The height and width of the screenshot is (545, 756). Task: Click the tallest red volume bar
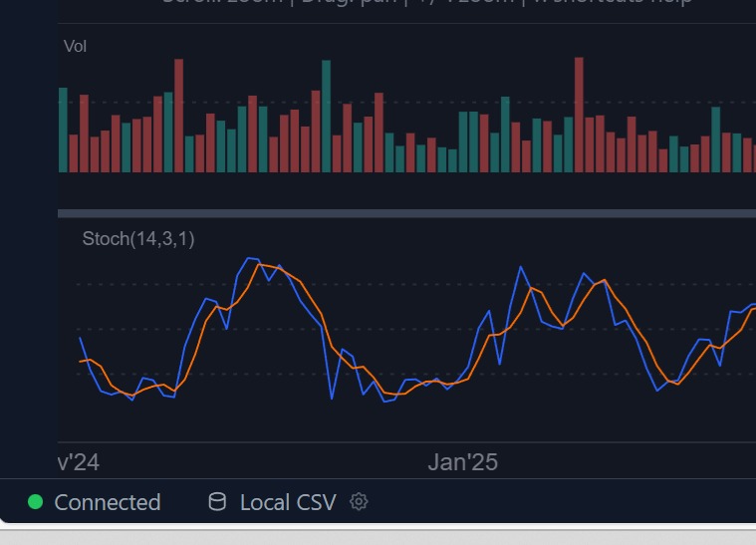[x=579, y=115]
